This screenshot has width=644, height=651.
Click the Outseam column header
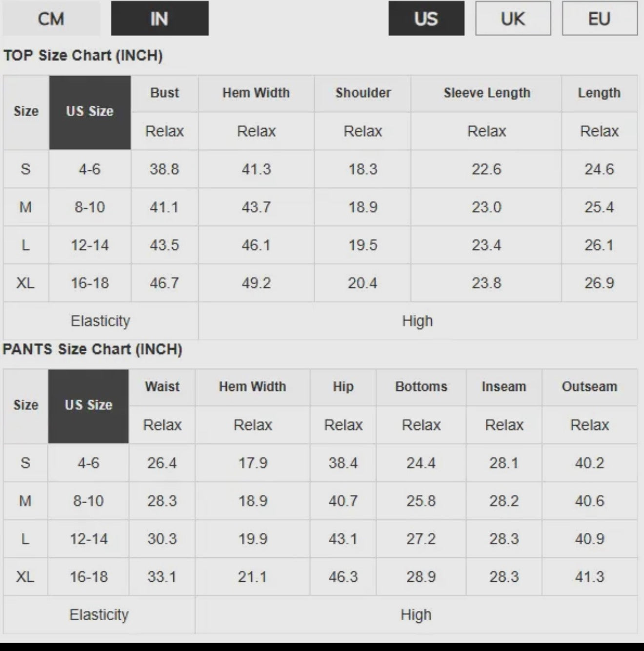click(589, 387)
